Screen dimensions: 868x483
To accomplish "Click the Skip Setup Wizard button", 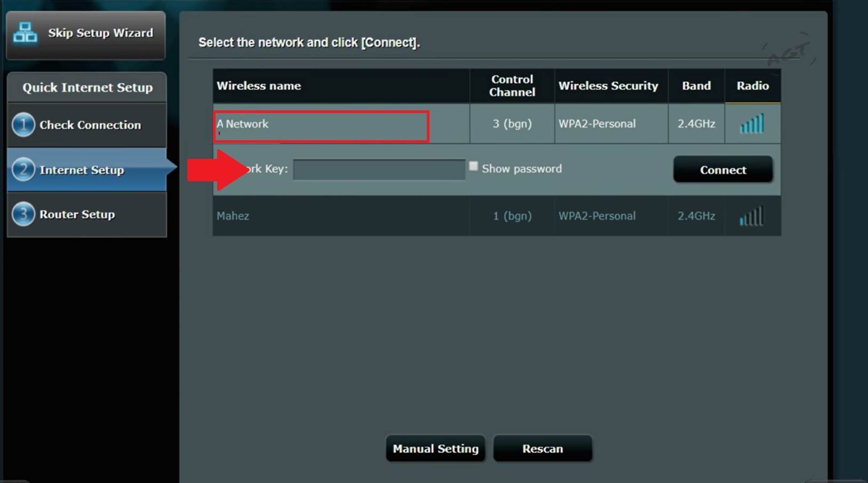I will tap(100, 33).
